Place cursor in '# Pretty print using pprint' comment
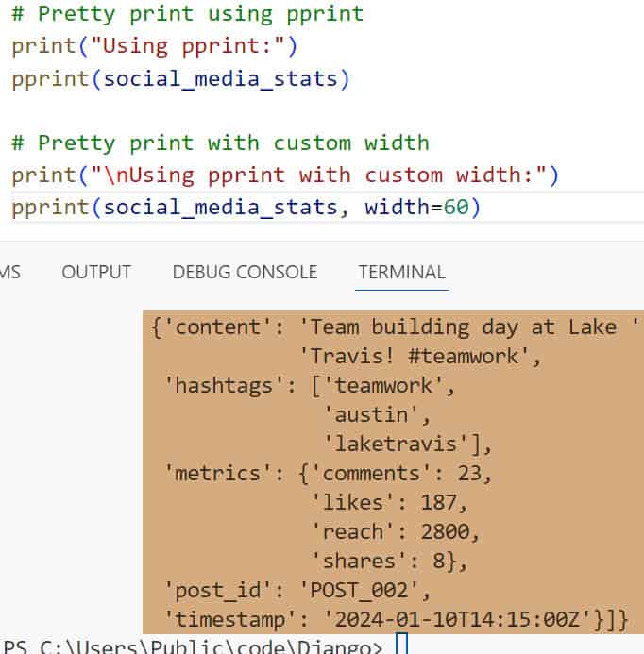The image size is (644, 654). 187,14
